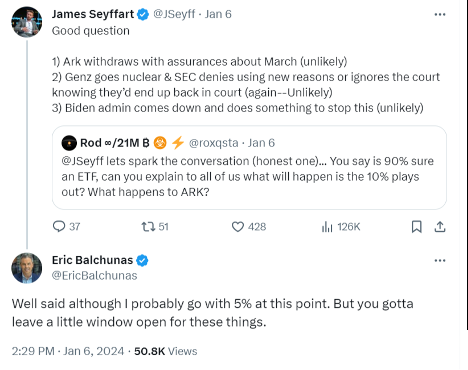Open the three-dot menu on Balchunas's tweet
Viewport: 468px width, 370px height.
(x=440, y=260)
